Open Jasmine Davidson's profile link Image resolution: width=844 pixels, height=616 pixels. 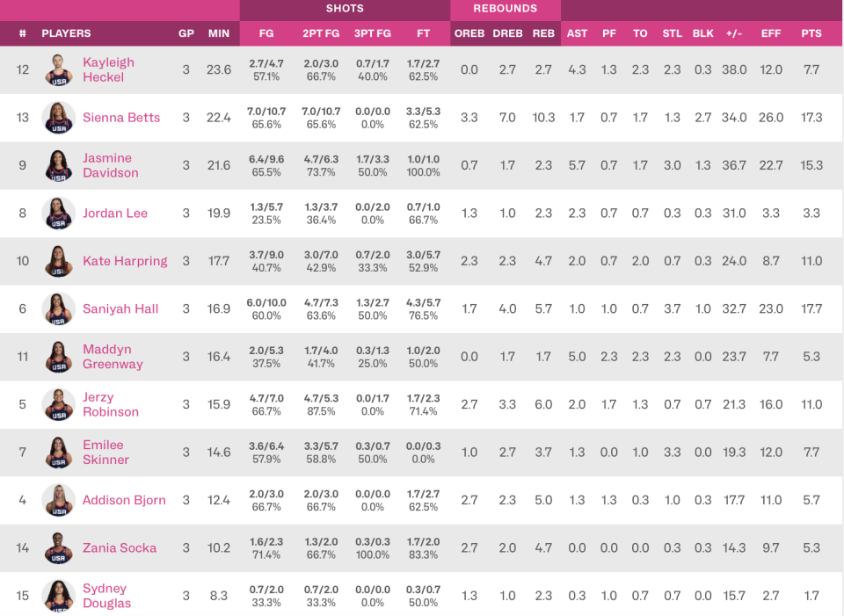(x=111, y=166)
